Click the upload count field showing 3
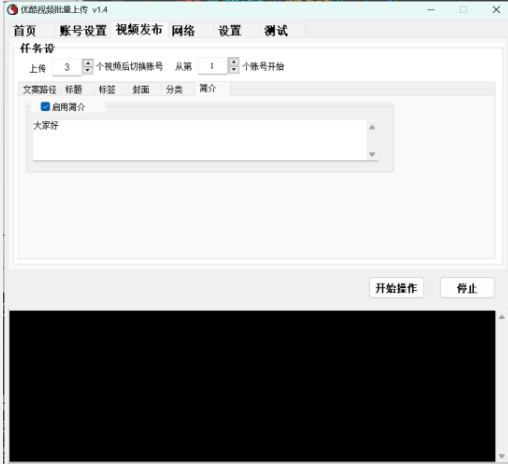This screenshot has width=508, height=464. point(67,67)
